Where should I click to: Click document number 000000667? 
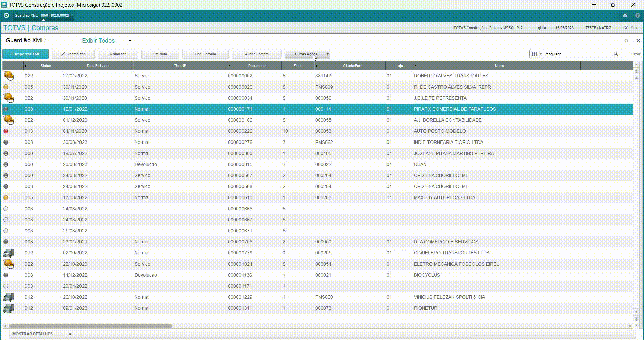240,220
